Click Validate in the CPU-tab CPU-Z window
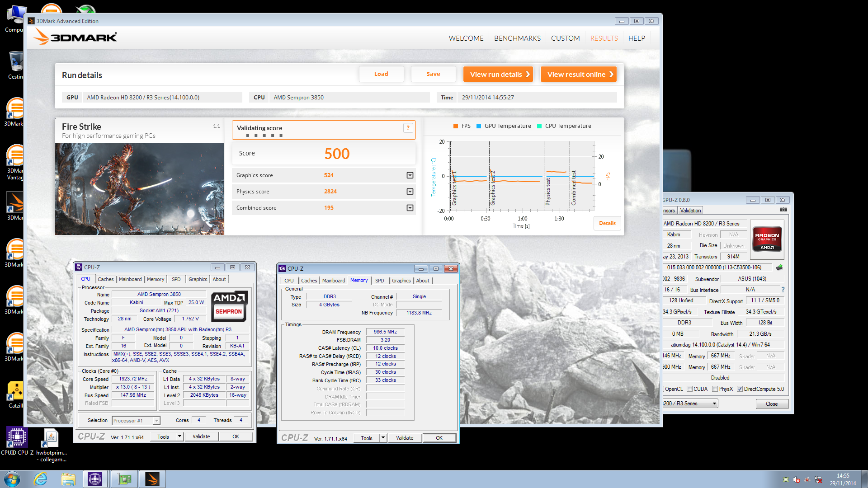Image resolution: width=868 pixels, height=488 pixels. pyautogui.click(x=201, y=436)
